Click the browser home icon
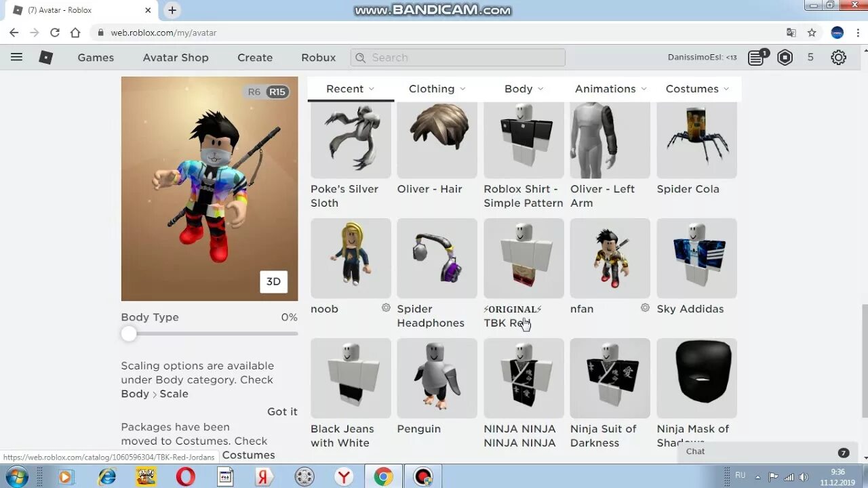The width and height of the screenshot is (868, 488). click(x=75, y=33)
